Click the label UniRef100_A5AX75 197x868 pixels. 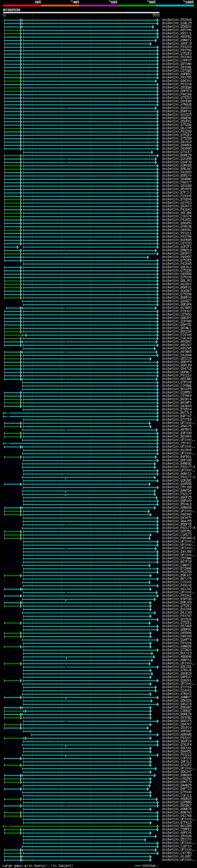point(177,426)
